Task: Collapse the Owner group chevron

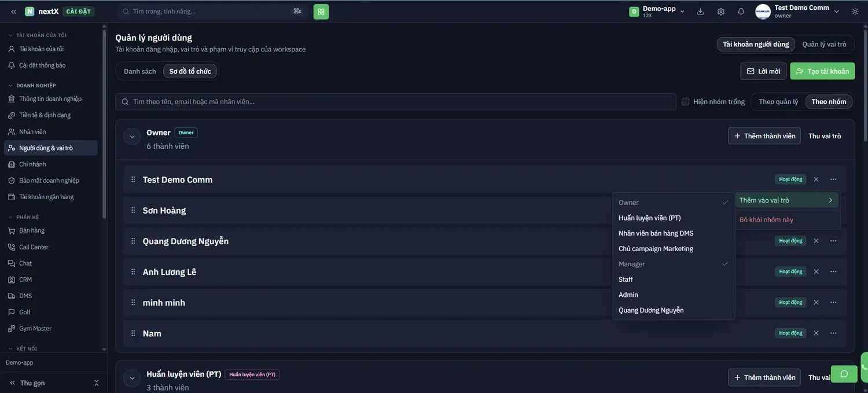Action: (x=132, y=137)
